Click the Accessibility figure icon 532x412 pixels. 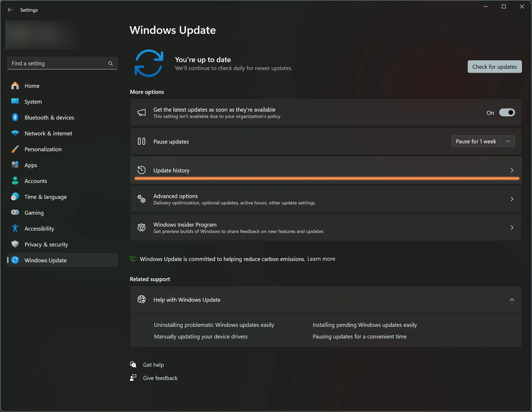click(x=15, y=229)
